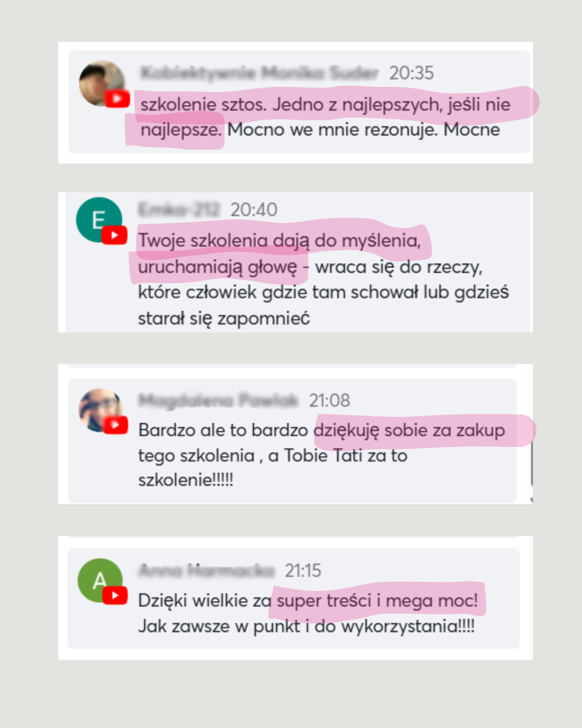Click the 21:08 timestamp
This screenshot has width=582, height=728.
point(329,400)
